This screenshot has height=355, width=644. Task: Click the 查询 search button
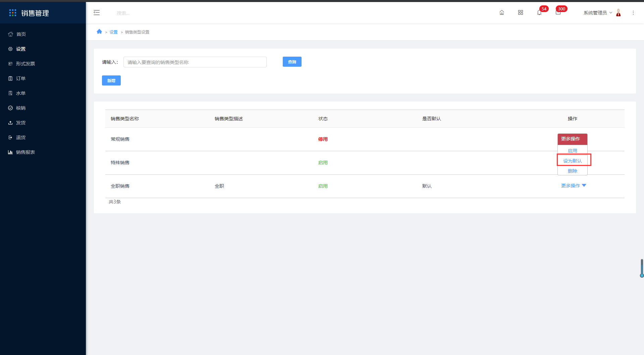coord(292,62)
